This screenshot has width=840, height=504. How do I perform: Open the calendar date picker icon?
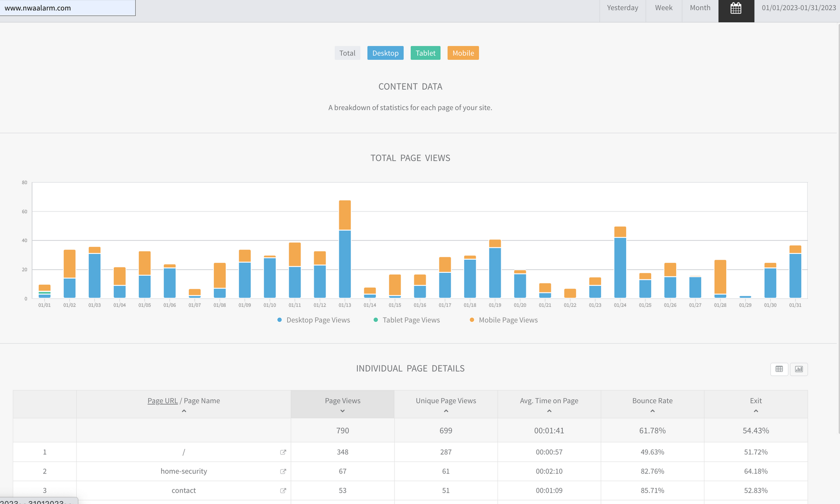[x=736, y=8]
